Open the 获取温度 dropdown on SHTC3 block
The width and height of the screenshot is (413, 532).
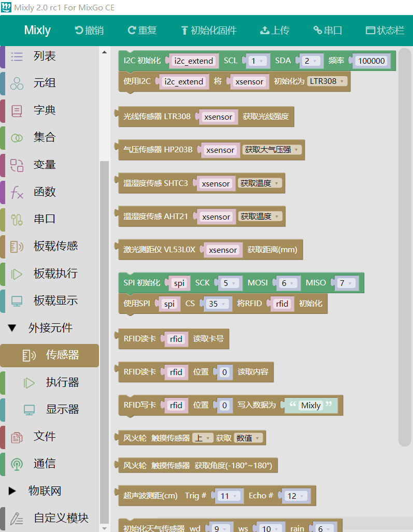[x=260, y=183]
